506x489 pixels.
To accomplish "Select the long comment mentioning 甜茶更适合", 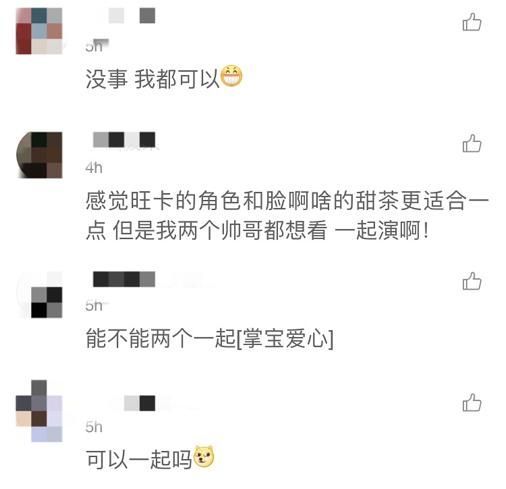I will 287,216.
